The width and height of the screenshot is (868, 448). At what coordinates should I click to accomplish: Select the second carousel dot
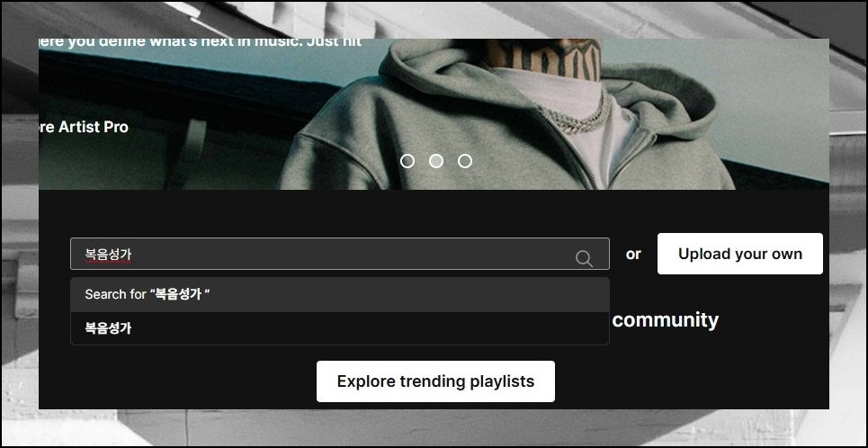[436, 161]
